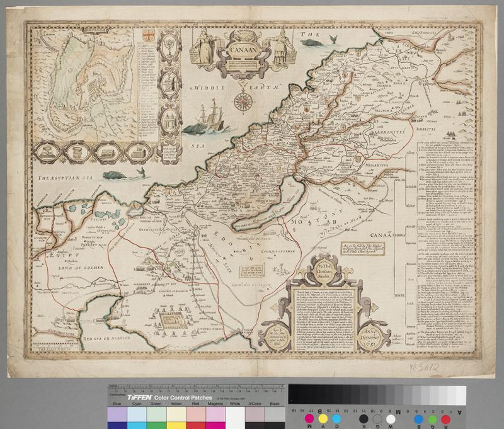Screen dimensions: 504x429
Task: Click the RED SEA OR ARABIAN label
Action: coord(106,338)
